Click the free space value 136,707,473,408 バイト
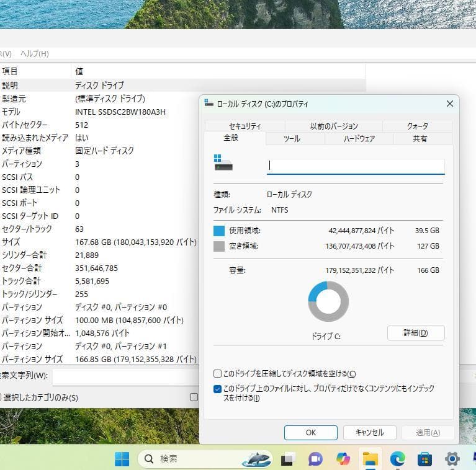 pos(360,246)
